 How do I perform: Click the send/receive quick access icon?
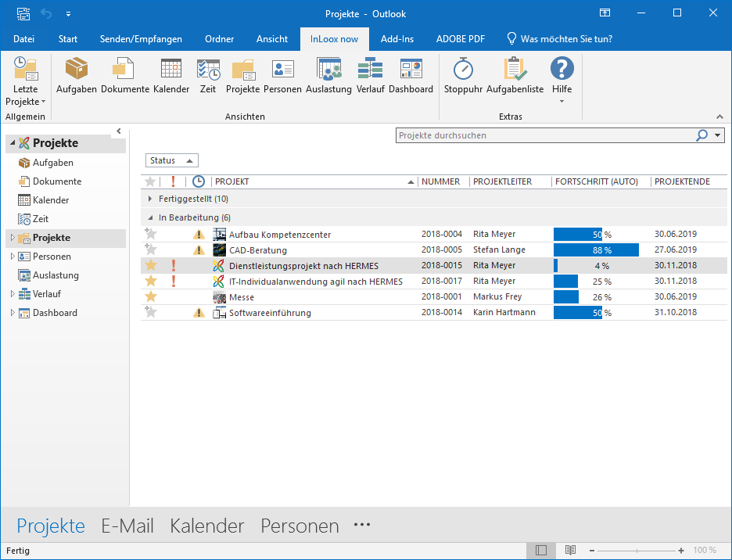[x=23, y=13]
